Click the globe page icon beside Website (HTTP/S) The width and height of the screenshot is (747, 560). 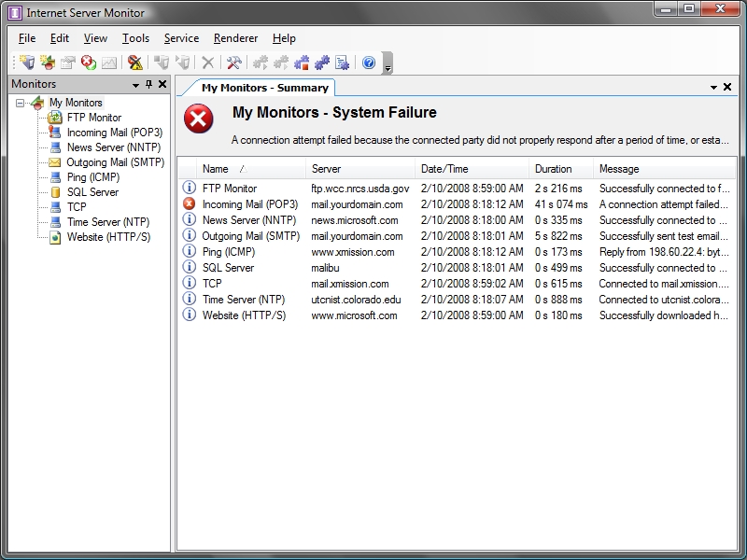pos(56,237)
